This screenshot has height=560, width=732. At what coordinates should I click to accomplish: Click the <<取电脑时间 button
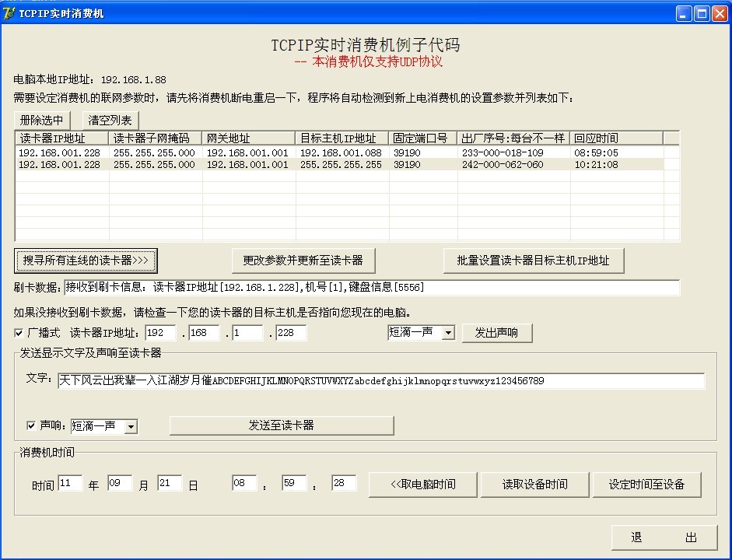tap(422, 484)
